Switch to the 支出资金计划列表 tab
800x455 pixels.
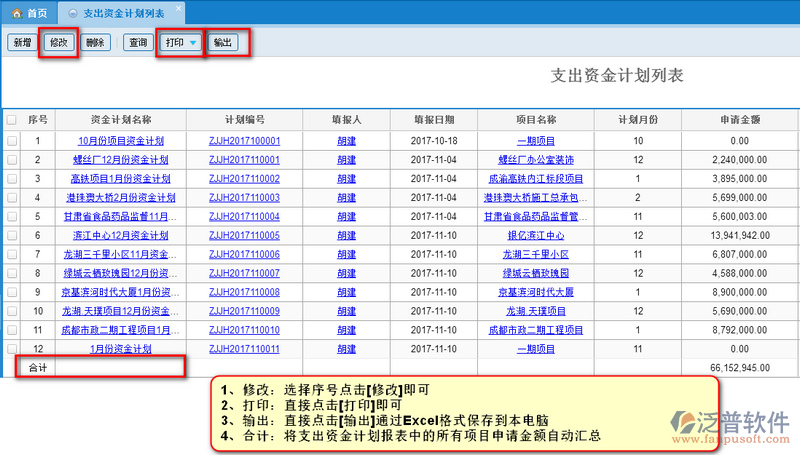(123, 14)
